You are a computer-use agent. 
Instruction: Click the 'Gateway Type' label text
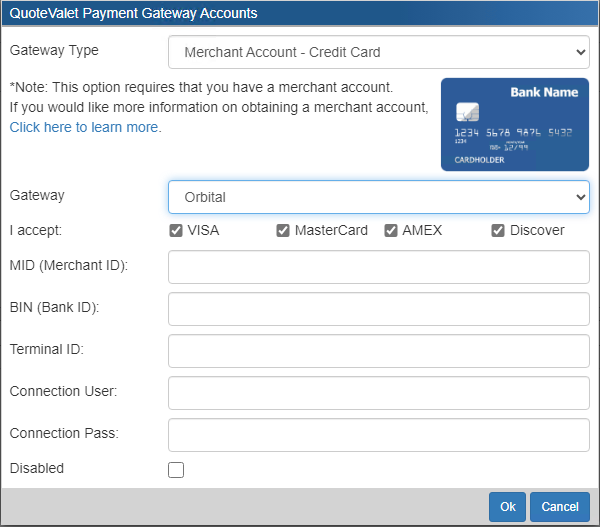tap(54, 50)
